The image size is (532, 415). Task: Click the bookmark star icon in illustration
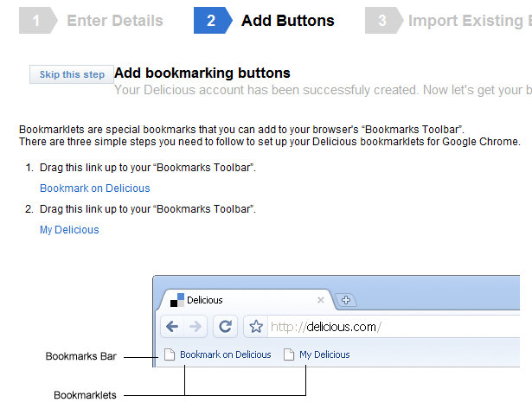coord(256,327)
